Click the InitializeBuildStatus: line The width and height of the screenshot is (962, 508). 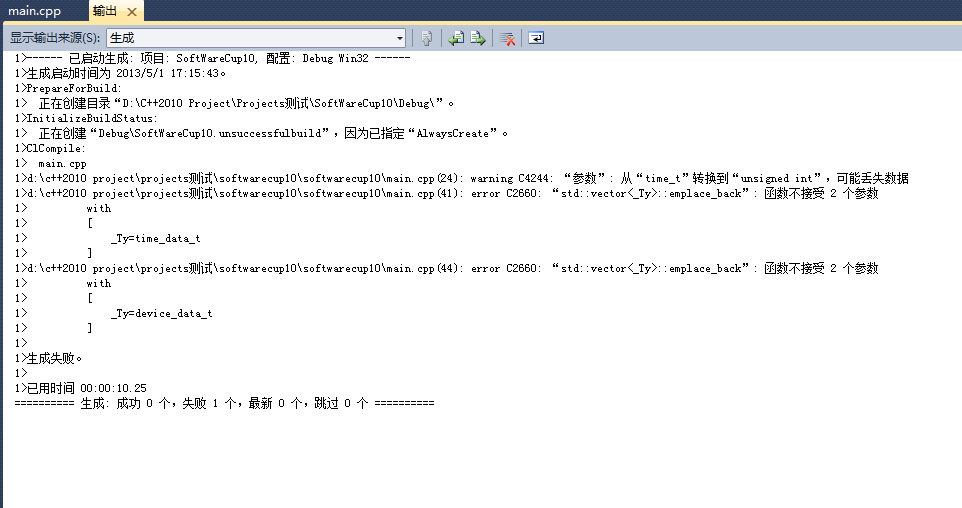pyautogui.click(x=87, y=118)
